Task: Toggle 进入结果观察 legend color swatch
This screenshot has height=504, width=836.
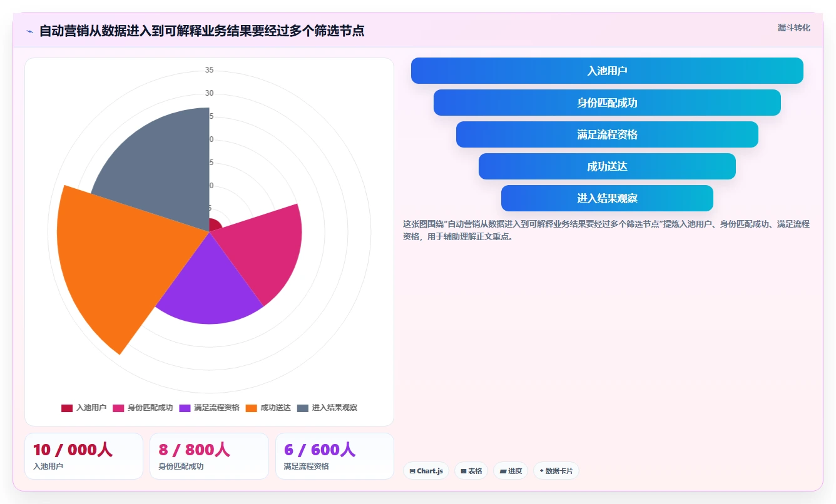Action: (x=303, y=408)
